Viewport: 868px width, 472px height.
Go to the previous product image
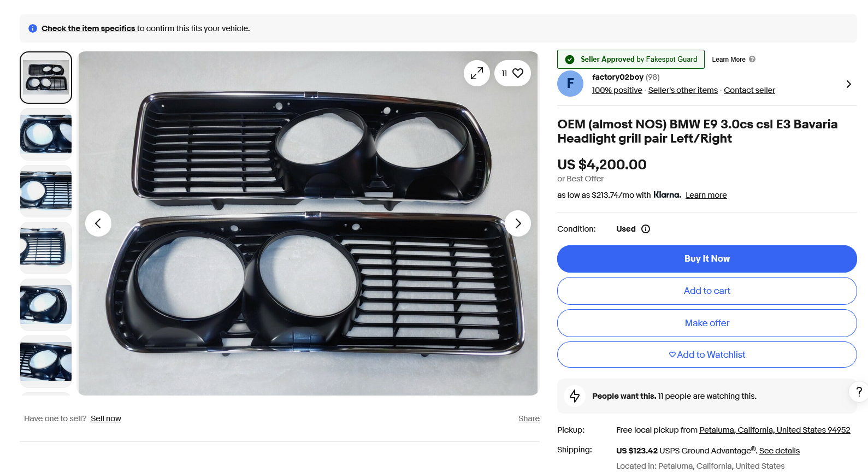point(98,223)
